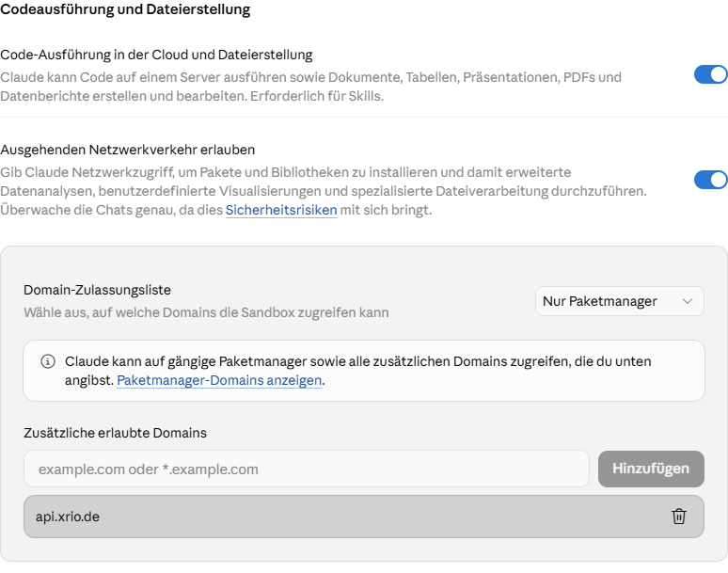Open the Nur Paketmanager dropdown
Image resolution: width=728 pixels, height=573 pixels.
point(619,301)
